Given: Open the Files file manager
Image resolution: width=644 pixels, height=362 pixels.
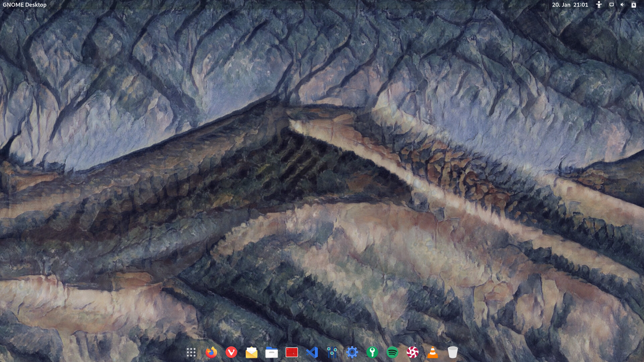Looking at the screenshot, I should pos(271,352).
